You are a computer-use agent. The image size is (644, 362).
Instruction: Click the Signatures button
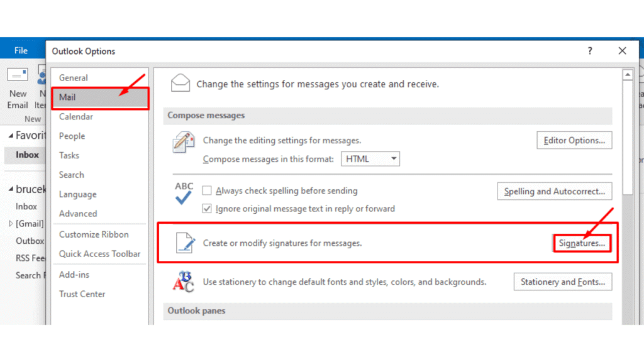pyautogui.click(x=582, y=243)
